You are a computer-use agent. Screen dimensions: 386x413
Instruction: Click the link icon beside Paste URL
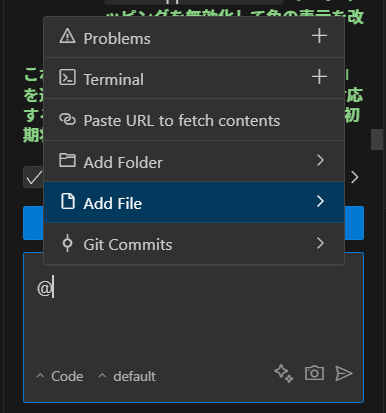point(67,119)
